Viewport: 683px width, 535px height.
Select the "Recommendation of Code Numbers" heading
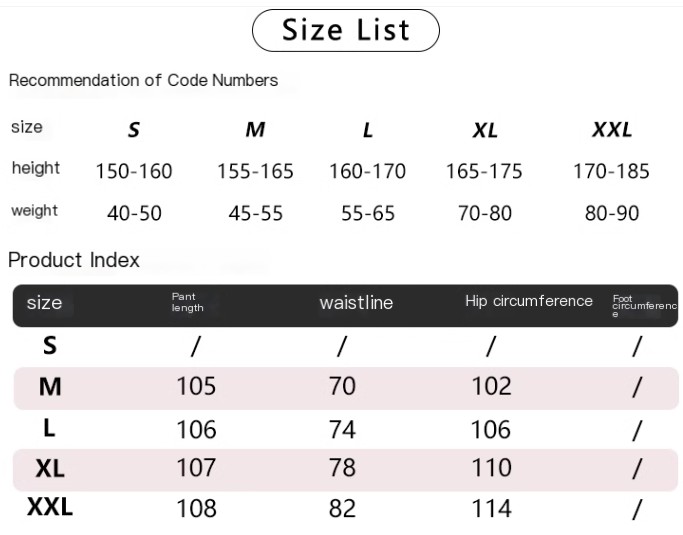click(x=143, y=80)
